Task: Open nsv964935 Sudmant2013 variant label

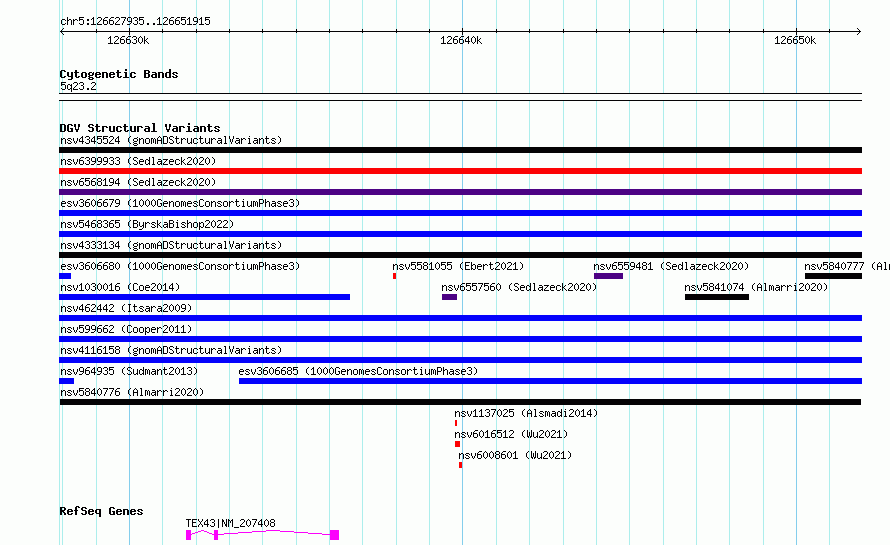Action: click(x=129, y=371)
